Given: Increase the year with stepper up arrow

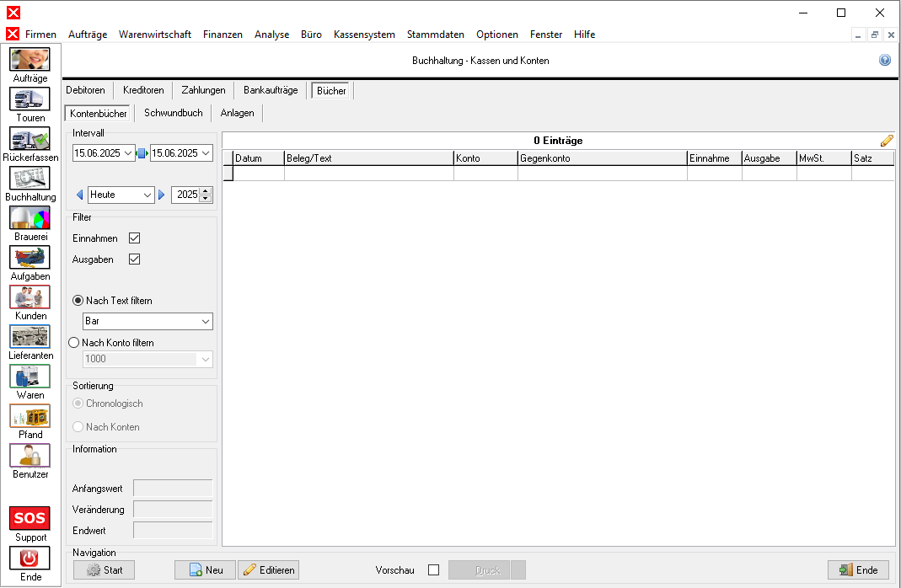Looking at the screenshot, I should click(206, 191).
